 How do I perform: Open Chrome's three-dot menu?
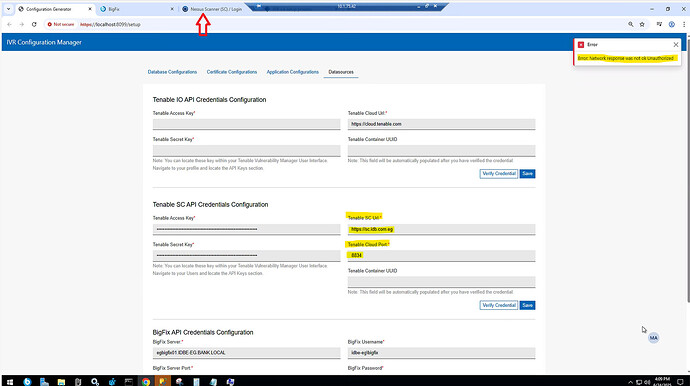coord(683,25)
